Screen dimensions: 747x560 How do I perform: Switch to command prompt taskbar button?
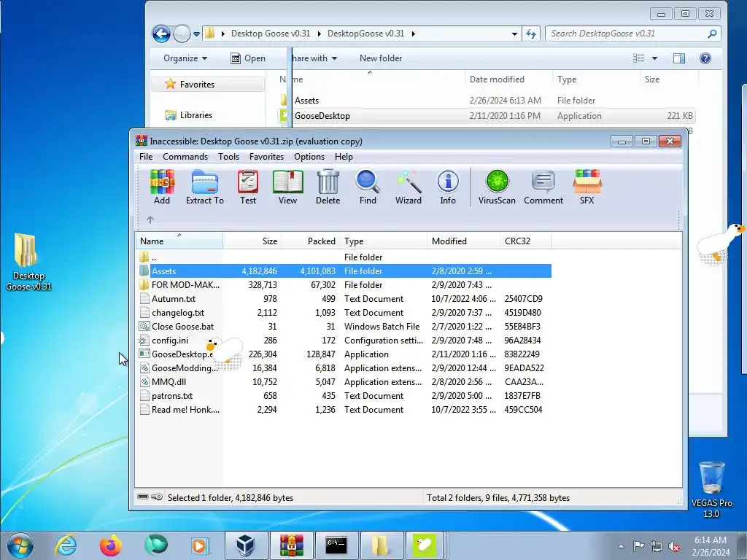click(x=336, y=545)
